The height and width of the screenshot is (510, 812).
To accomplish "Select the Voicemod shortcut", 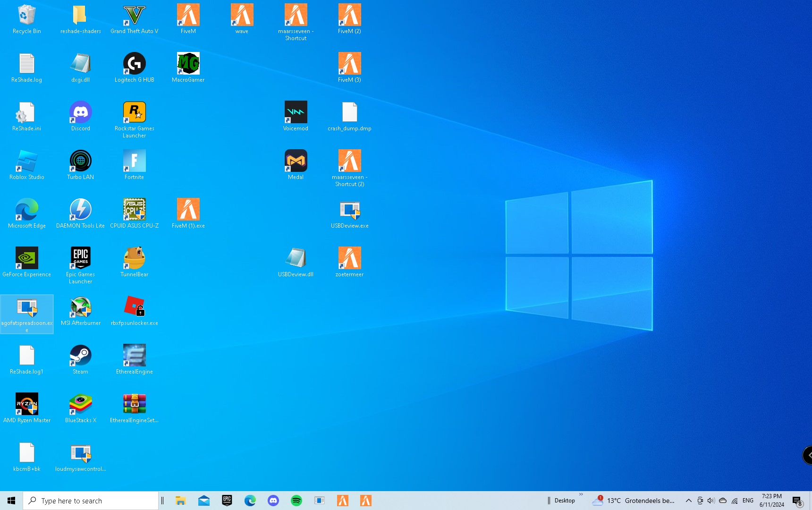I will (x=296, y=116).
